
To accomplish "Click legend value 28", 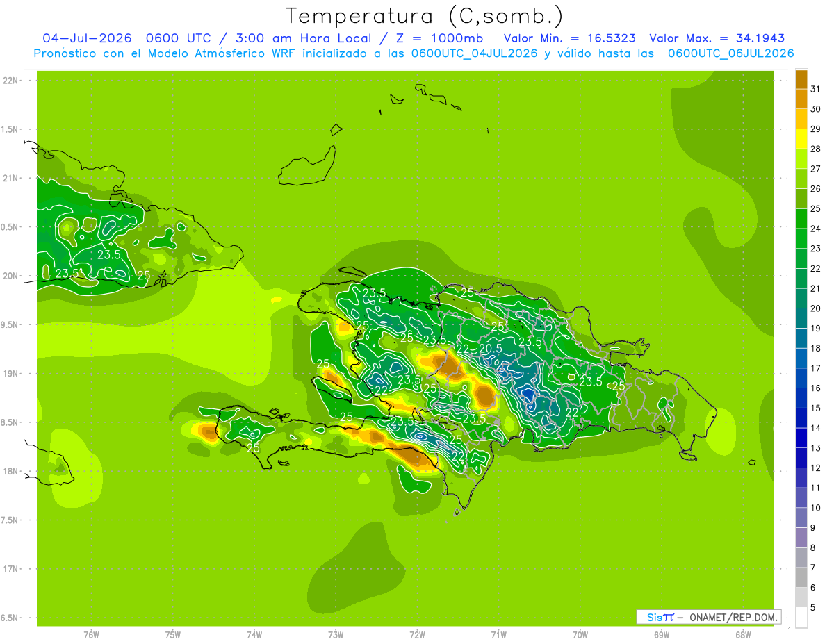I will point(815,149).
